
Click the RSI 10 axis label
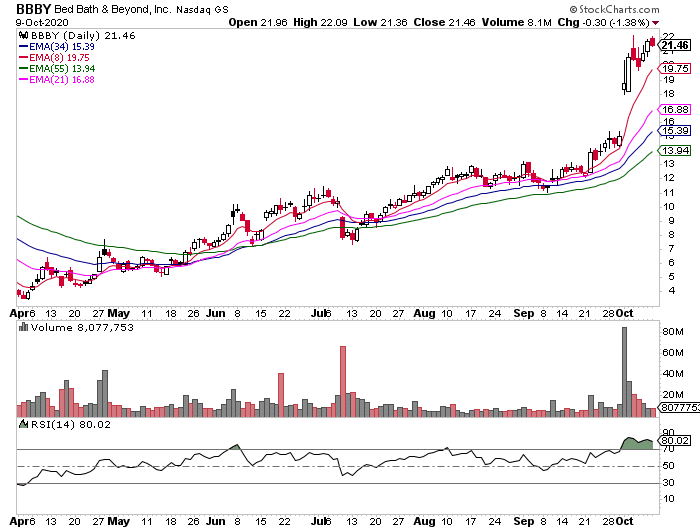(x=668, y=499)
